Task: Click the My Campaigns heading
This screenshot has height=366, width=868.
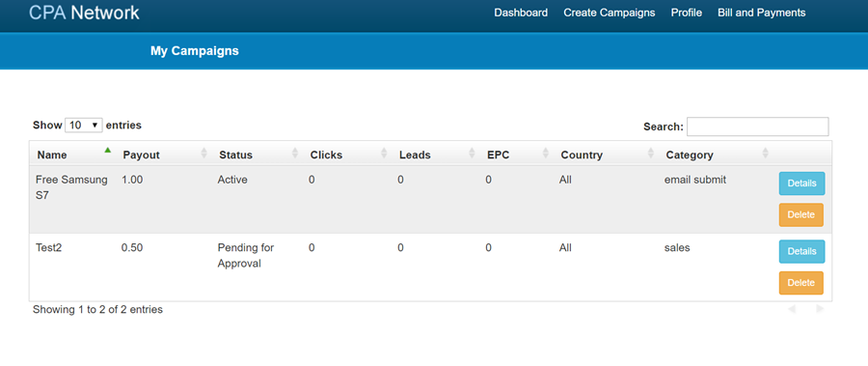Action: coord(195,51)
